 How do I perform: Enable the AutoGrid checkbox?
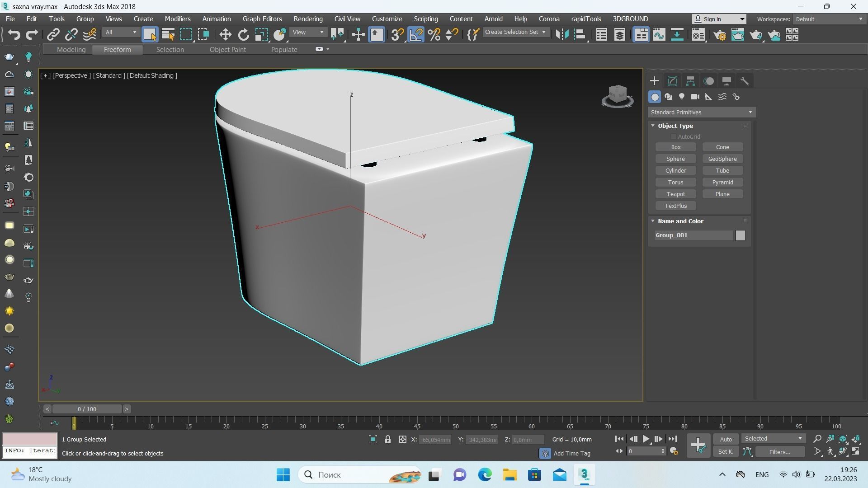[x=673, y=136]
